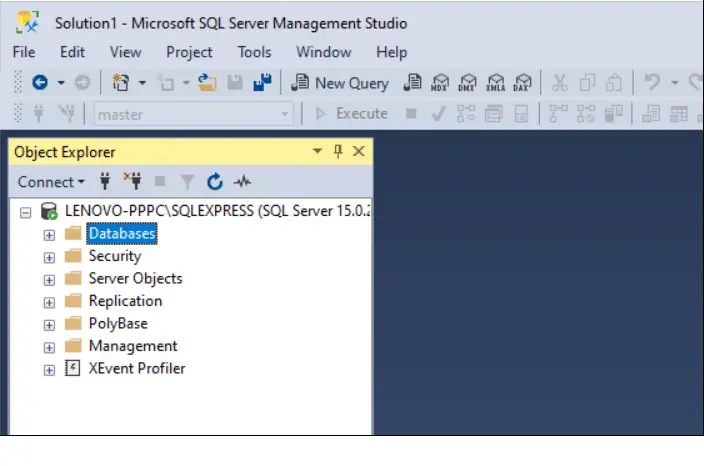Click Display Estimated Execution Plan icon
The height and width of the screenshot is (466, 704).
(x=466, y=114)
